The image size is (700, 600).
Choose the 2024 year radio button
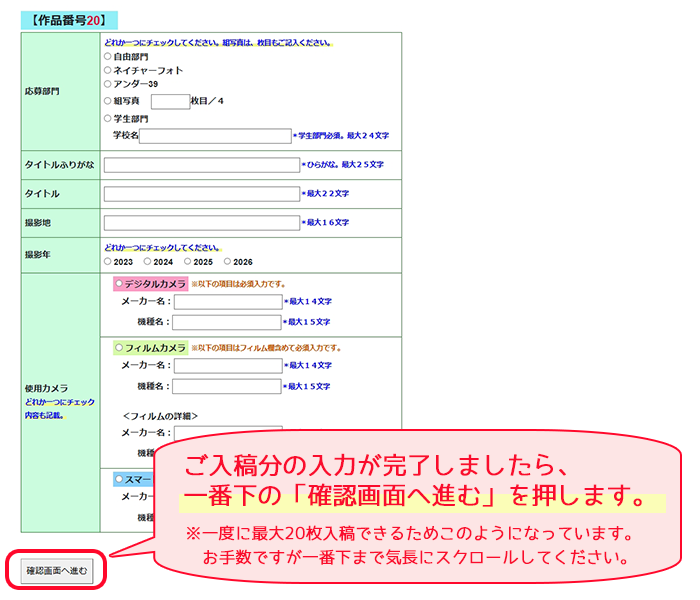(x=147, y=261)
